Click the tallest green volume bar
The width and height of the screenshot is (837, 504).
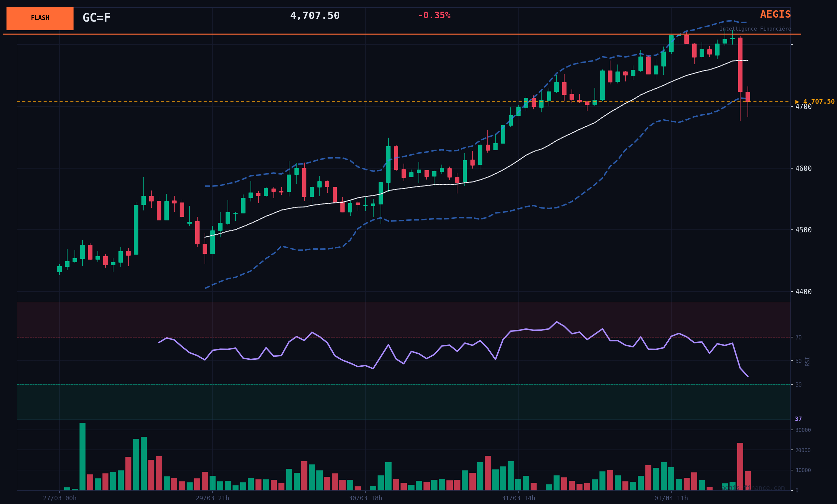point(83,456)
